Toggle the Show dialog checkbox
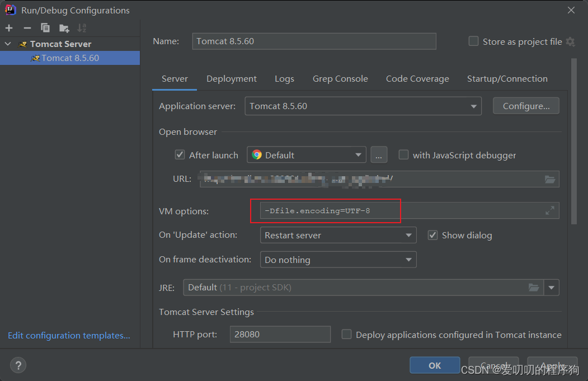This screenshot has height=381, width=588. click(433, 235)
